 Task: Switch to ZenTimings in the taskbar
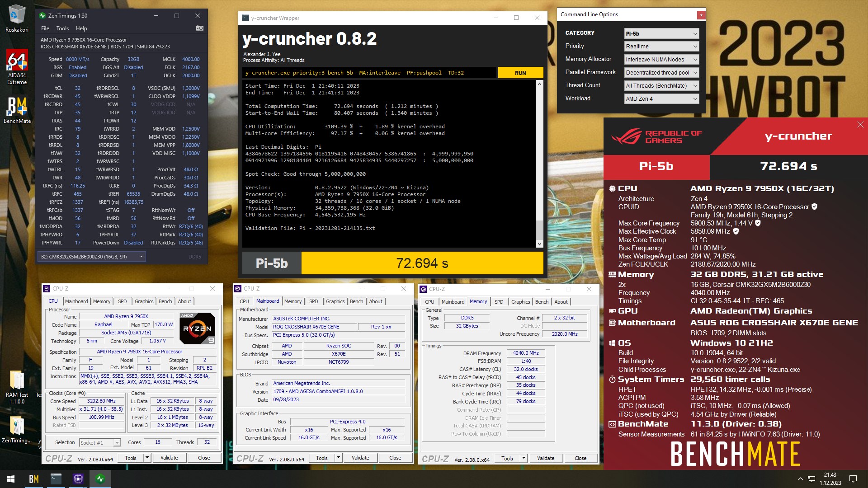[100, 479]
